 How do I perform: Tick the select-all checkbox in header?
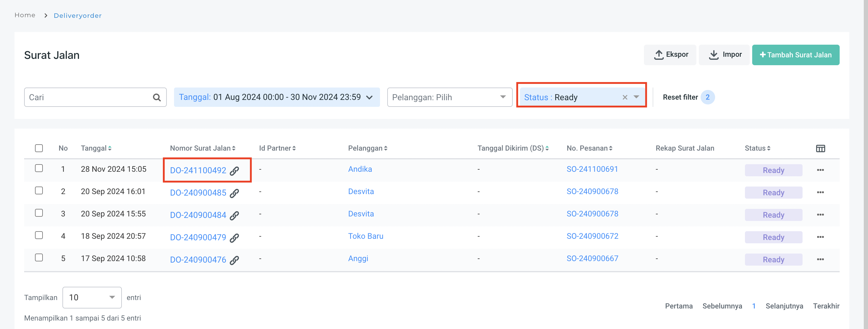pos(39,148)
